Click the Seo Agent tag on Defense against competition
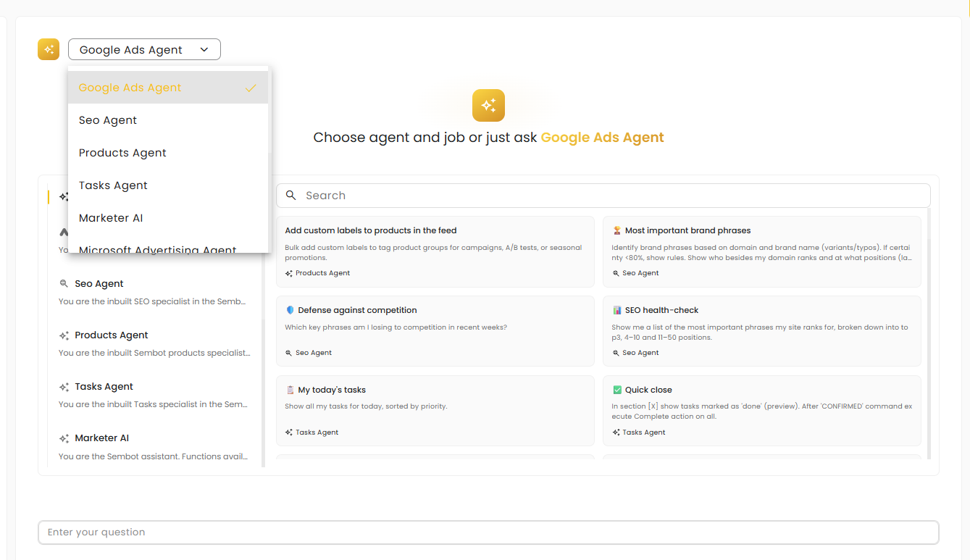The width and height of the screenshot is (970, 560). tap(309, 353)
